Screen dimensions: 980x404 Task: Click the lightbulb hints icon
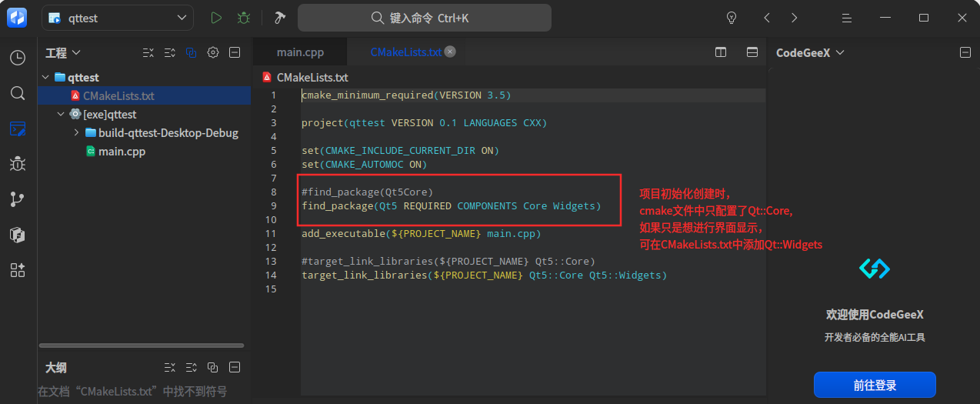[x=732, y=18]
